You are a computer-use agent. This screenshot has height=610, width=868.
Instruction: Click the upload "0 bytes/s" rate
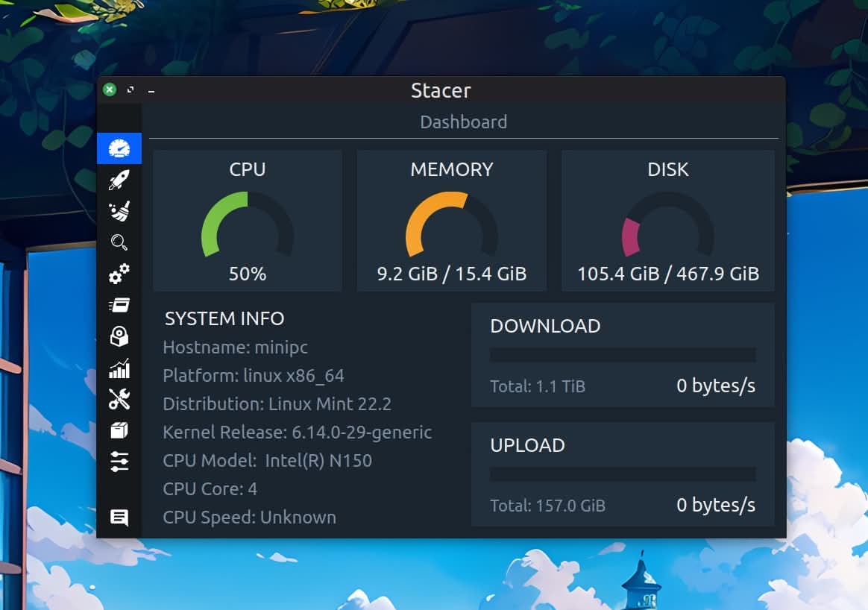click(716, 505)
